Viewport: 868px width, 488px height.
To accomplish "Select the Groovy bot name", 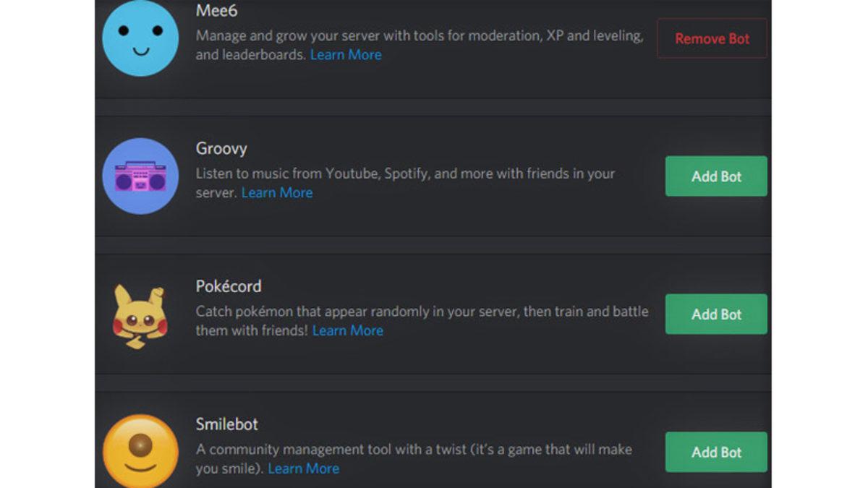I will tap(222, 149).
